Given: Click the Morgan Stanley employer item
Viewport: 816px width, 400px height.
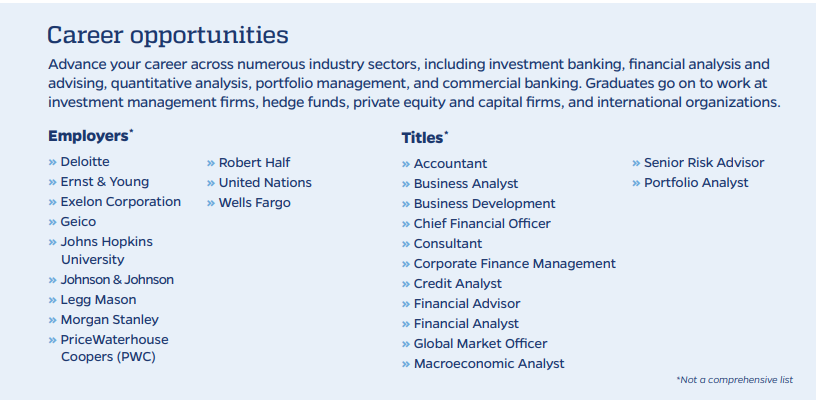Looking at the screenshot, I should 109,319.
